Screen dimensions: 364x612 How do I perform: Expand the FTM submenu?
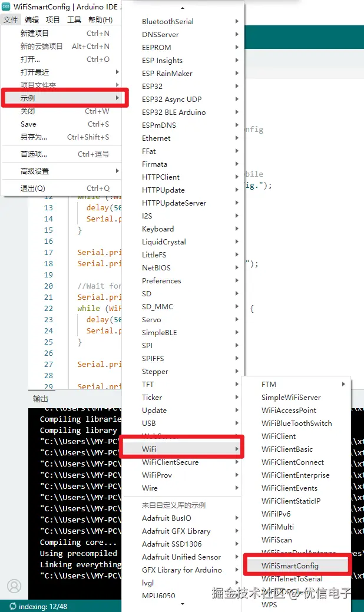click(296, 385)
